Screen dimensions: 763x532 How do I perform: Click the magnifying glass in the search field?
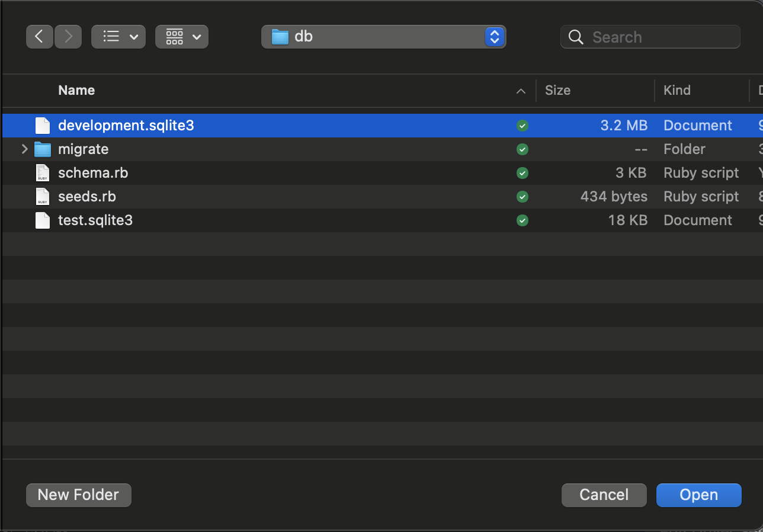pyautogui.click(x=575, y=37)
